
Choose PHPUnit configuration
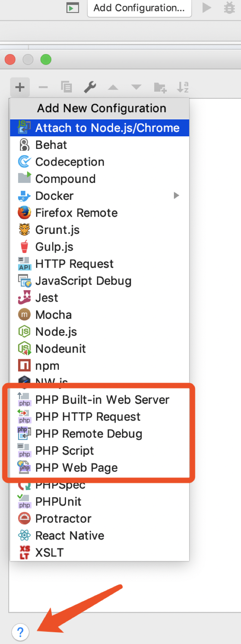[x=100, y=501]
